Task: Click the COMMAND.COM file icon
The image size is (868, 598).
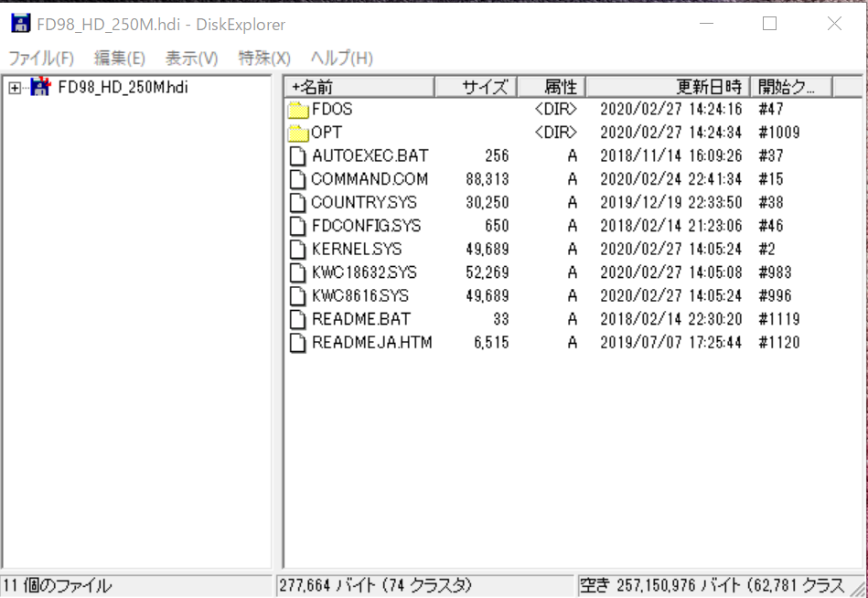Action: [x=298, y=179]
